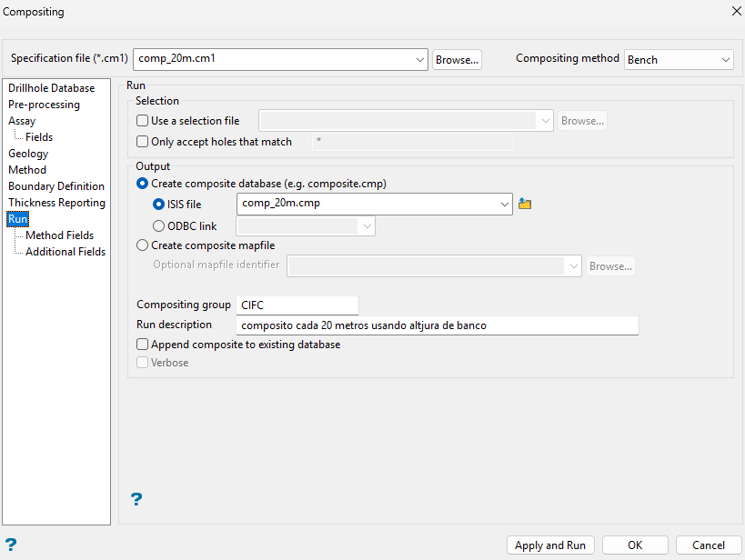Click the Compositing group field
The width and height of the screenshot is (745, 560).
[x=297, y=305]
